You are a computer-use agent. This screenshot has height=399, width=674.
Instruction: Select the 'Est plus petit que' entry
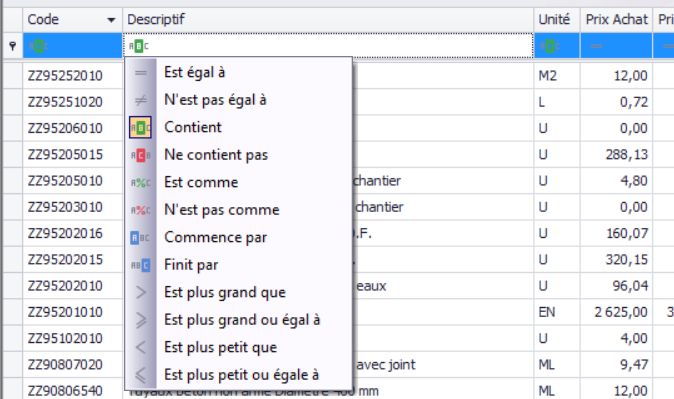221,347
